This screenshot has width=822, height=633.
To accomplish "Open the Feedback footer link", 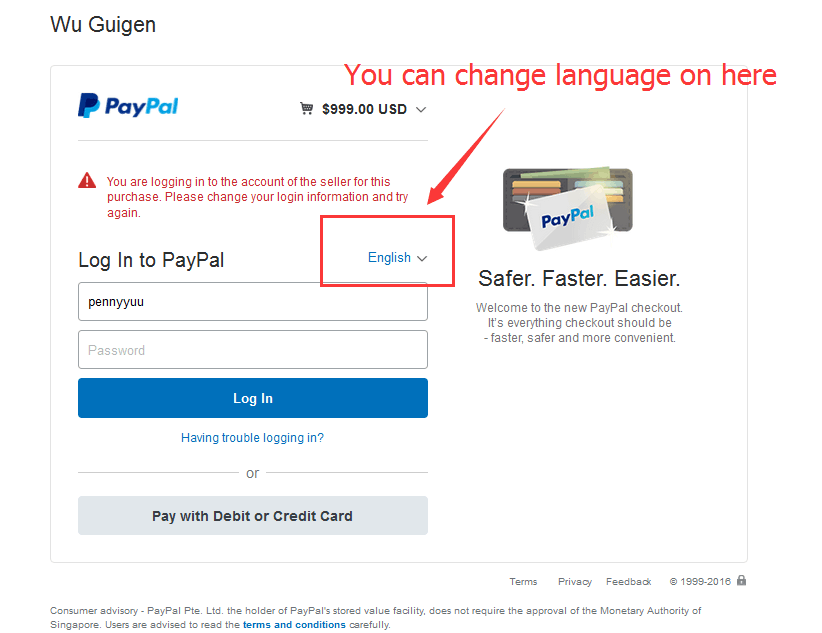I will 629,582.
